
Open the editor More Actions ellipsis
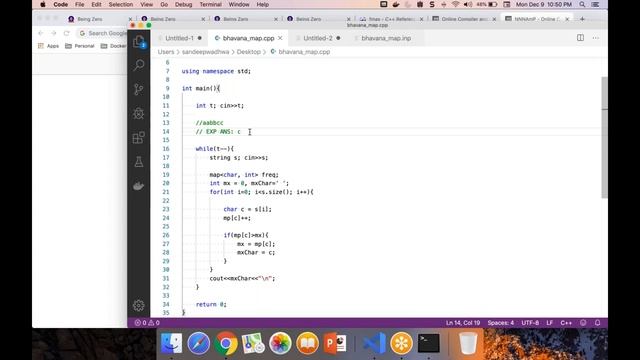pyautogui.click(x=596, y=38)
